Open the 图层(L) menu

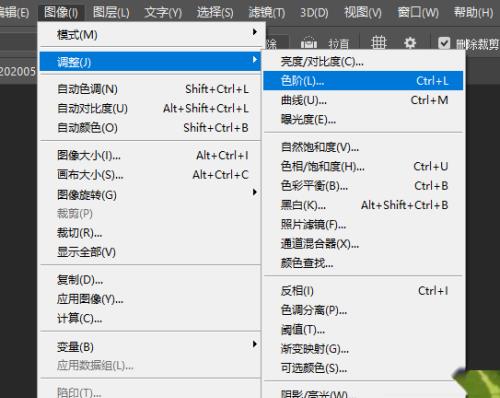[x=111, y=13]
